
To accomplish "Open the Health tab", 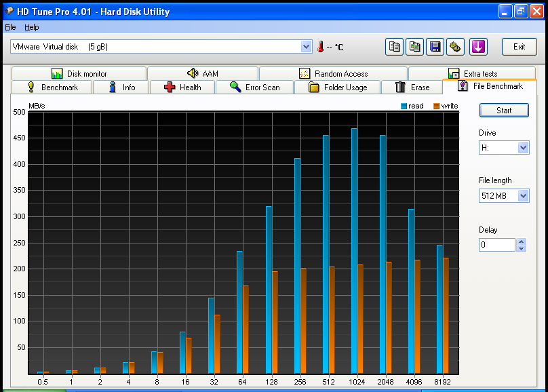I will coord(182,87).
